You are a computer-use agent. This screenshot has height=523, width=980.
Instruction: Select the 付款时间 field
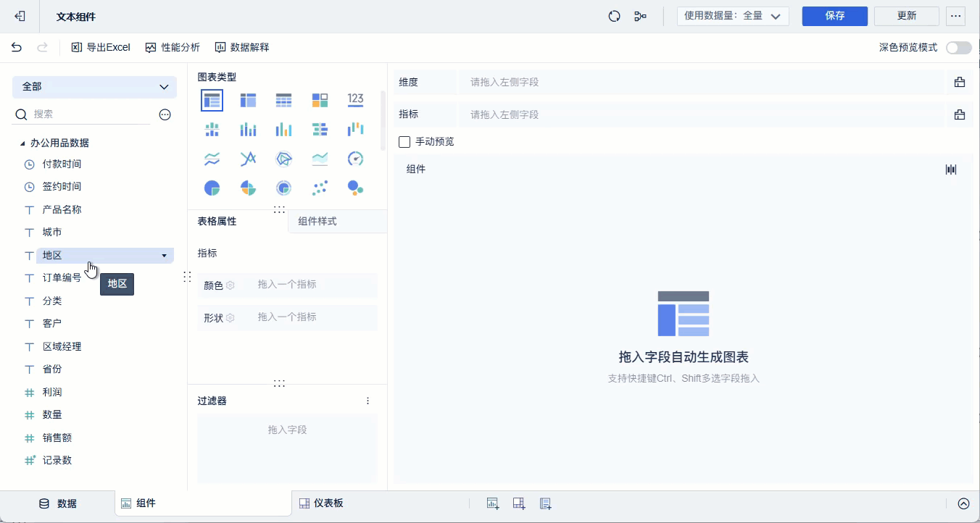62,164
